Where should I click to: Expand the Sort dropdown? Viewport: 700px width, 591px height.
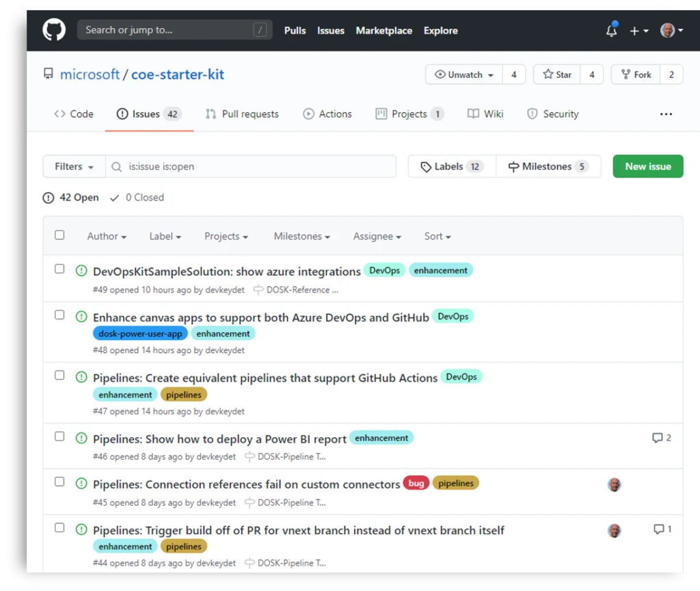click(437, 236)
